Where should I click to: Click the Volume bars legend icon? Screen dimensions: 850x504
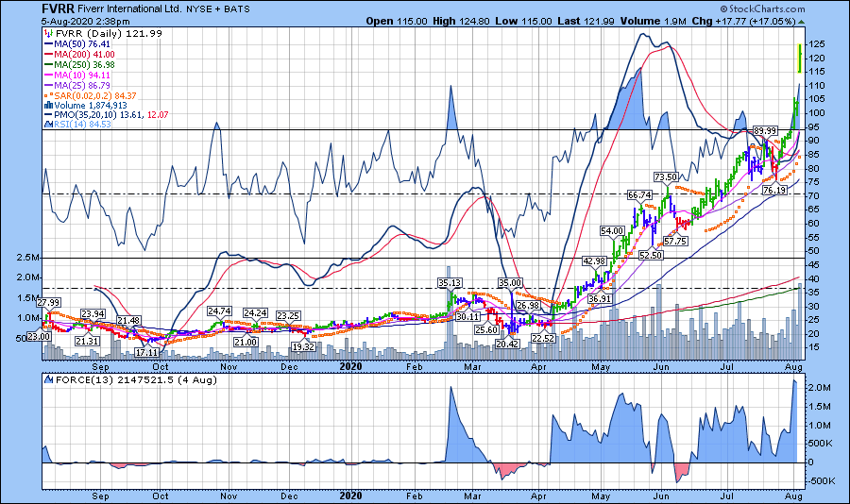click(48, 105)
